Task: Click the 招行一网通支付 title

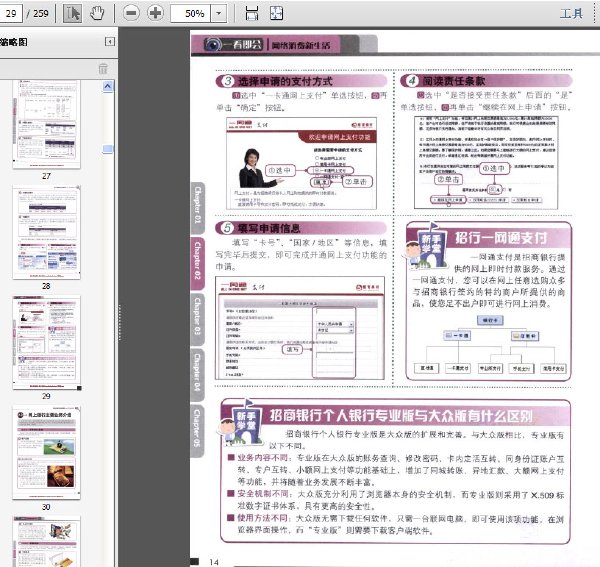Action: point(501,238)
